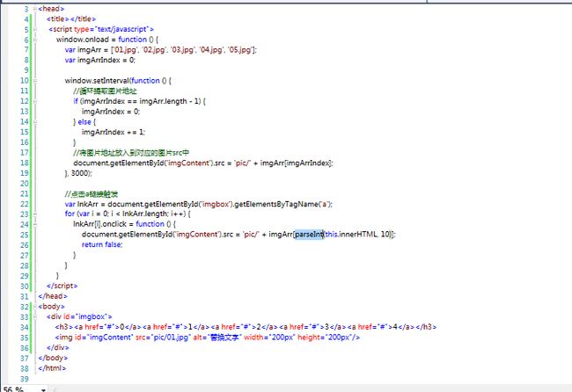Screen dimensions: 572x392
Task: Collapse the if block on line 12
Action: [35, 101]
